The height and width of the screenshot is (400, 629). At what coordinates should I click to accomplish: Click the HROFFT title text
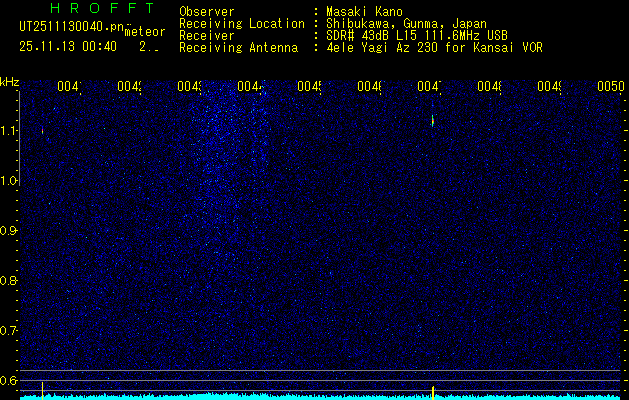pyautogui.click(x=102, y=8)
